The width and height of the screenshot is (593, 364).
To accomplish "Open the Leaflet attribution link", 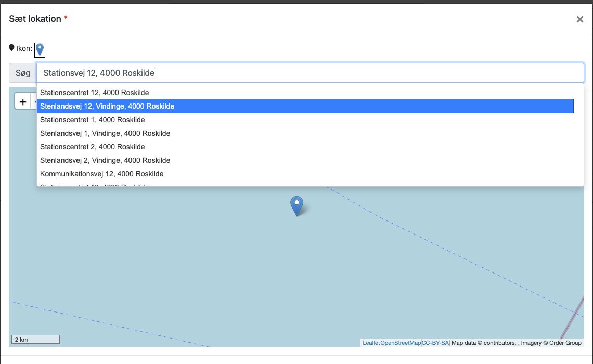I will (370, 343).
